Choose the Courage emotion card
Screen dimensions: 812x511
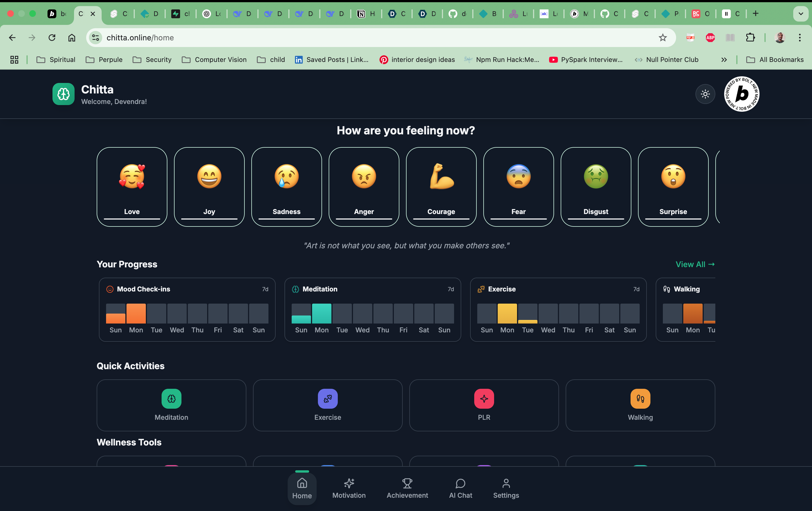point(441,187)
